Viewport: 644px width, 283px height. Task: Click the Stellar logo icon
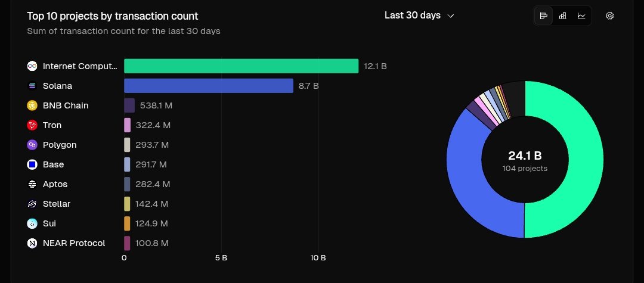click(32, 204)
